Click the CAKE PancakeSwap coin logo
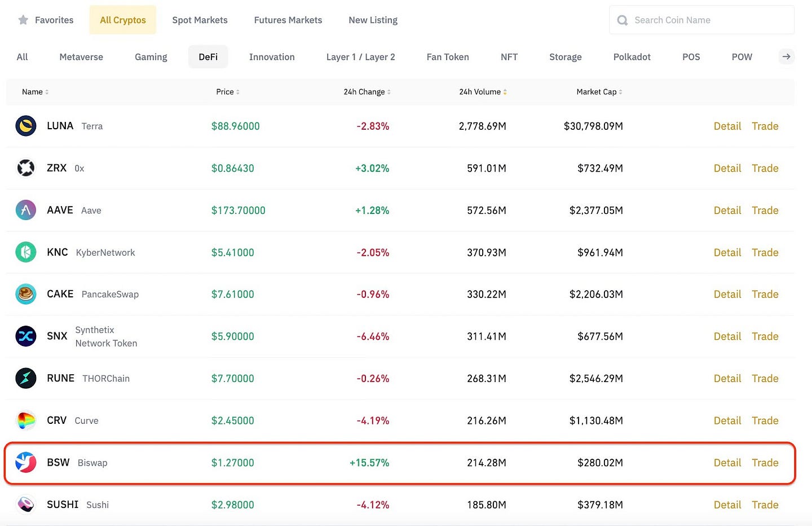Screen dimensions: 812x526 (x=26, y=294)
